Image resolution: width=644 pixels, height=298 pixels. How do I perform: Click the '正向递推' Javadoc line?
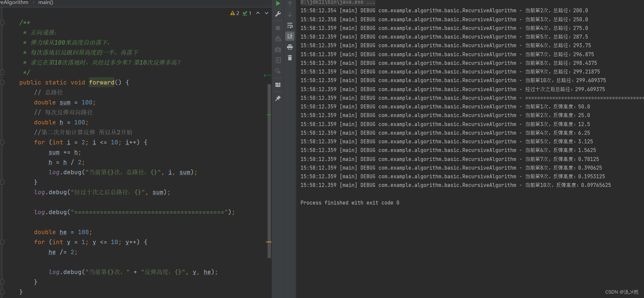click(40, 33)
